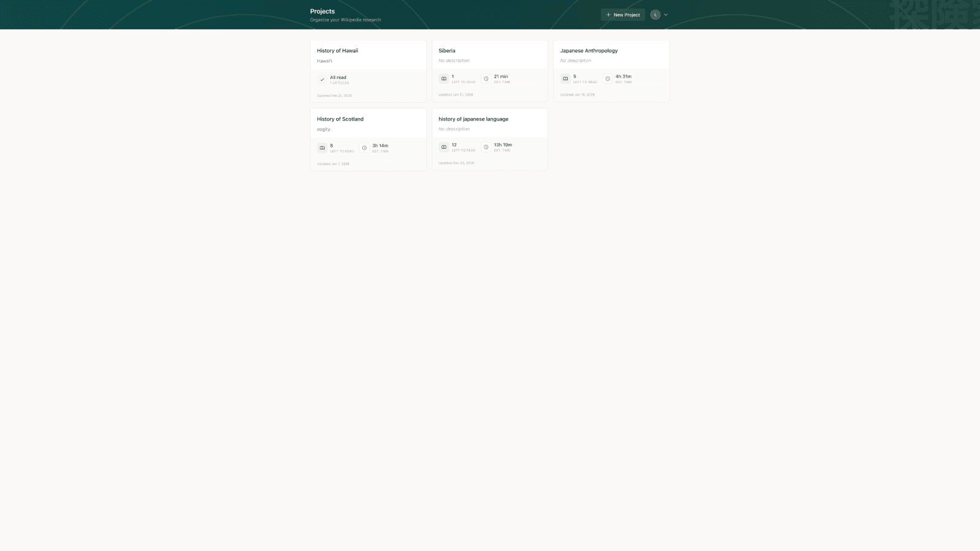Click 'Updated Dec 30' date text

pos(456,163)
